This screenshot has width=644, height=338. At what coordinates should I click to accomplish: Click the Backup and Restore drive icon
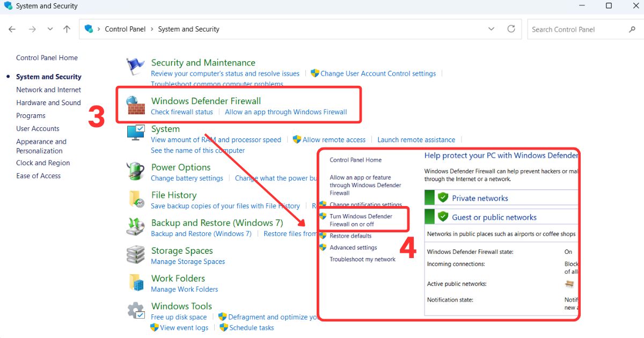[x=135, y=227]
